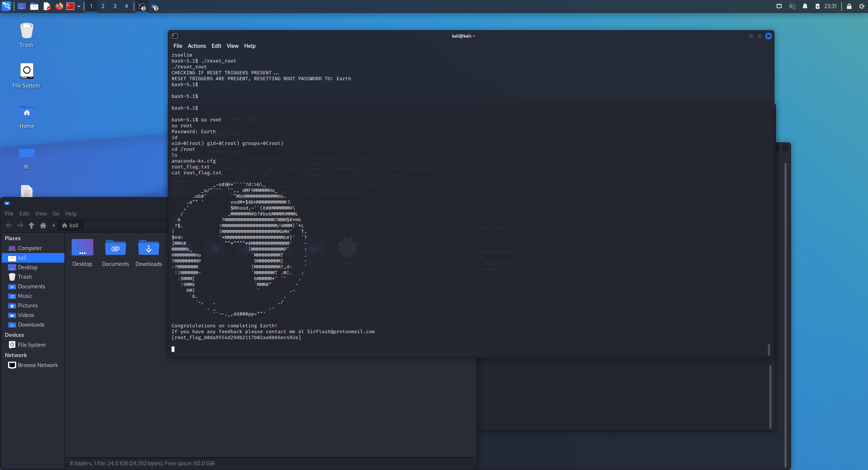The width and height of the screenshot is (868, 470).
Task: Open the file manager's Edit menu
Action: (x=24, y=214)
